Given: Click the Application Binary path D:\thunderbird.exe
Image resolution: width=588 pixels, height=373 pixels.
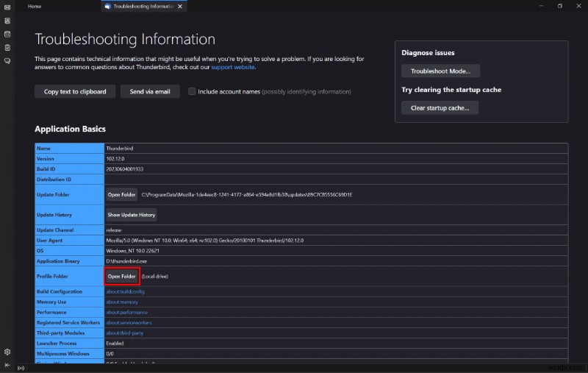Looking at the screenshot, I should (x=126, y=261).
